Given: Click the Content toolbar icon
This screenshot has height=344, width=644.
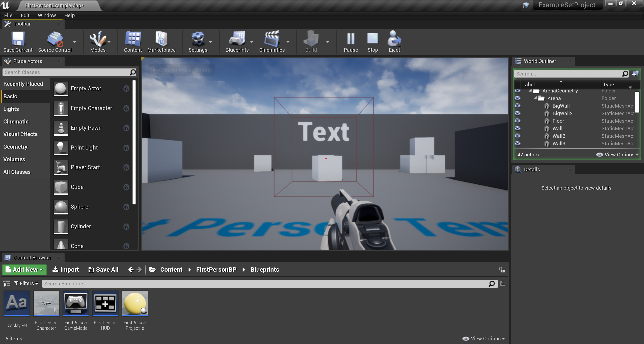Looking at the screenshot, I should tap(133, 41).
